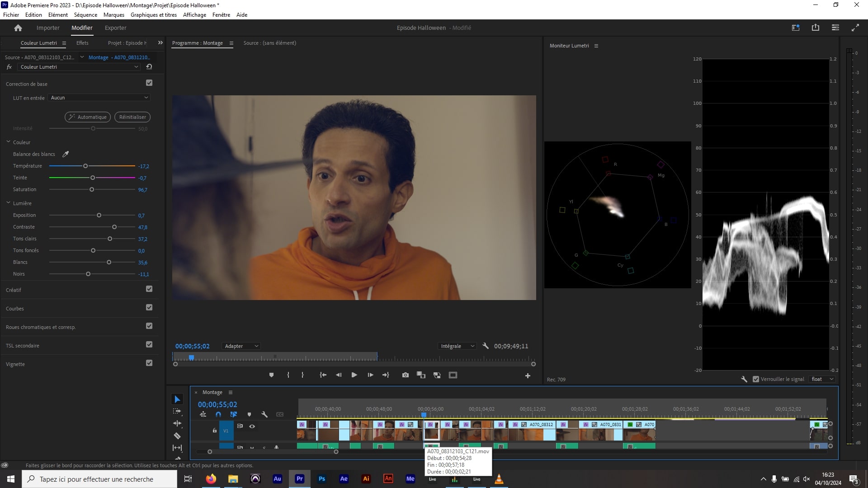Open the Séquence menu
The width and height of the screenshot is (868, 488).
(85, 15)
